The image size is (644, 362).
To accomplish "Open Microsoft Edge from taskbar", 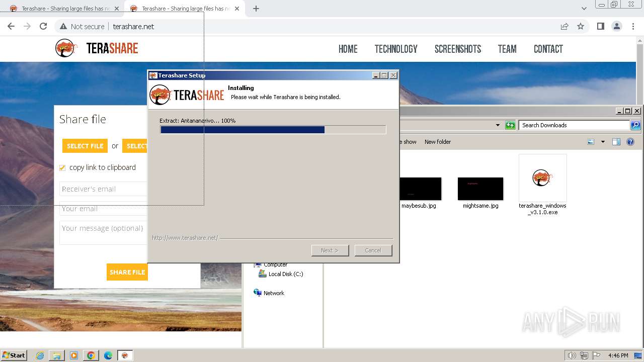I will pos(108,355).
